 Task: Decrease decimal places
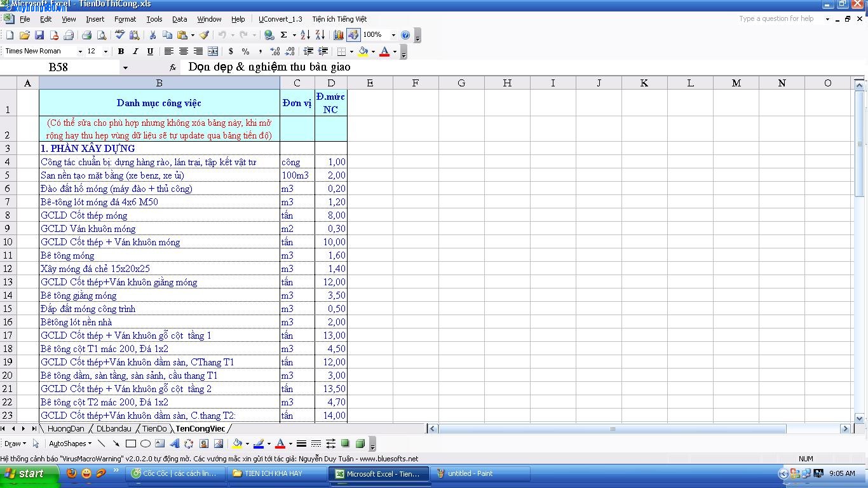coord(289,51)
